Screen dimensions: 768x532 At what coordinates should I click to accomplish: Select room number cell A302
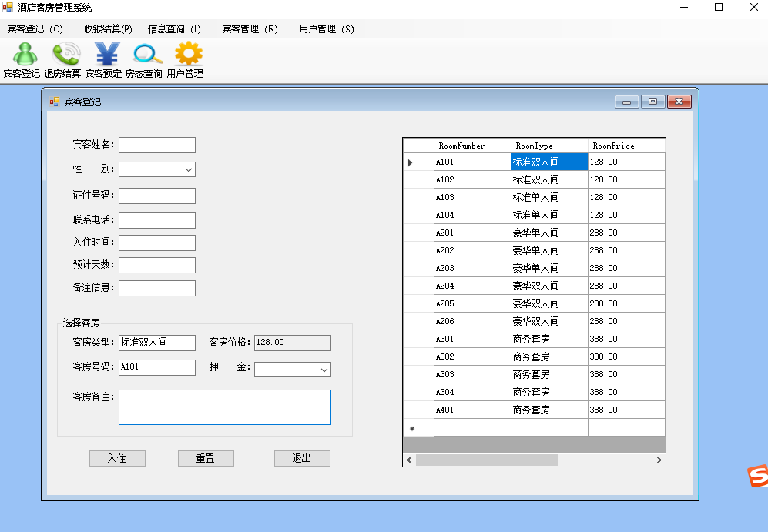pyautogui.click(x=473, y=356)
